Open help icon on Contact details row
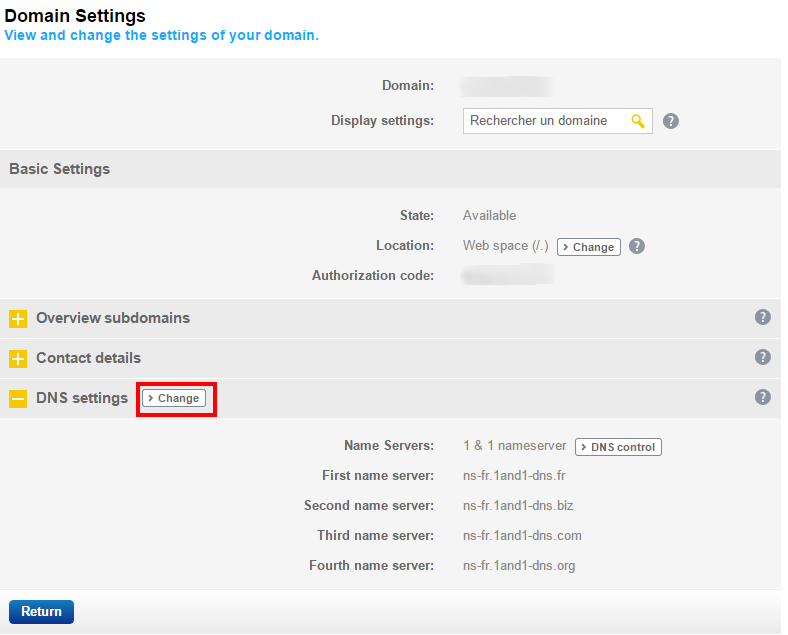This screenshot has width=788, height=635. (x=762, y=357)
